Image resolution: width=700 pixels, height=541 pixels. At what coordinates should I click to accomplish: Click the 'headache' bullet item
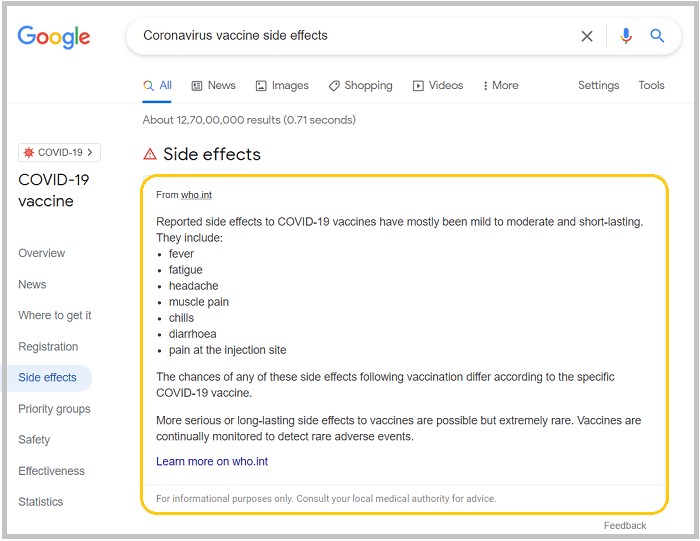[x=193, y=286]
